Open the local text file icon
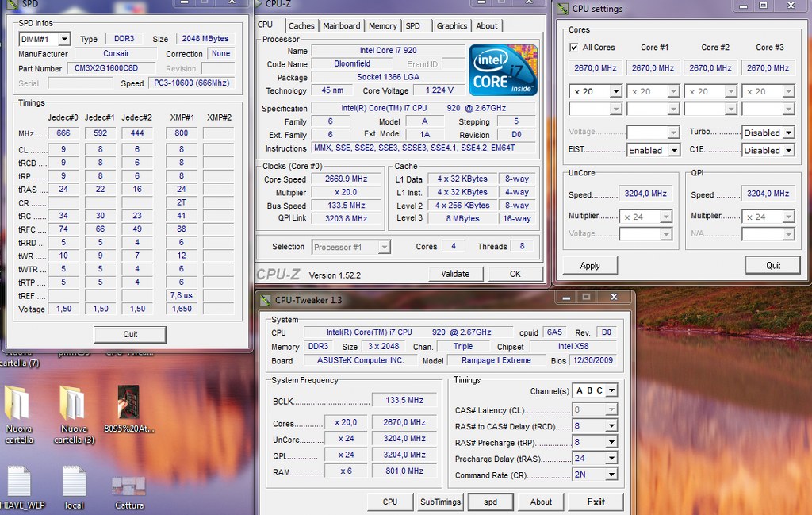Image resolution: width=812 pixels, height=515 pixels. point(74,487)
